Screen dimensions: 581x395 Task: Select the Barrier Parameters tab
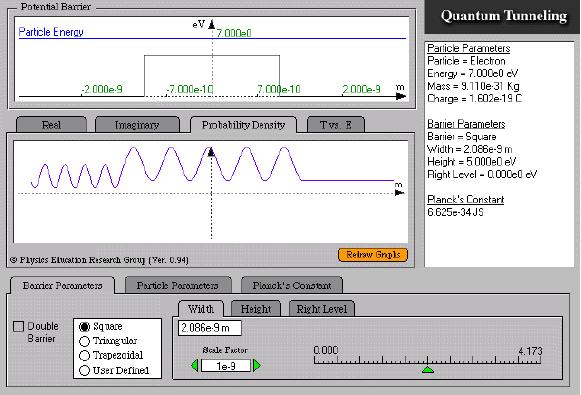coord(62,285)
